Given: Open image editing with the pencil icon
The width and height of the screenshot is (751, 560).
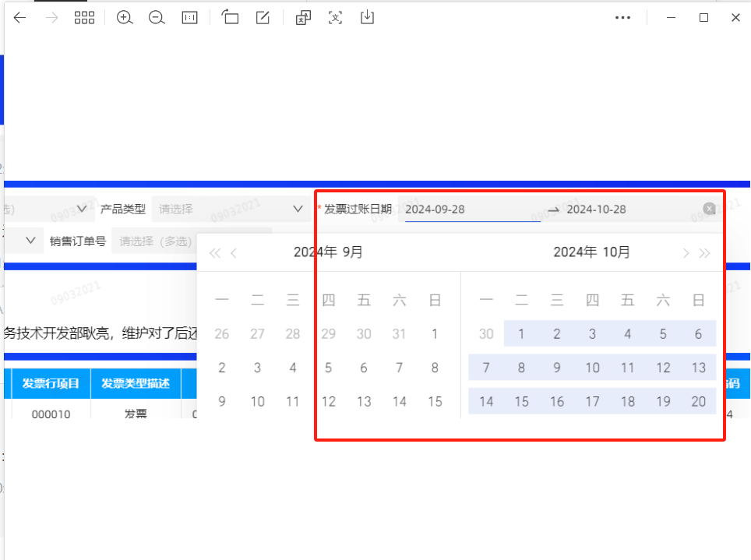Looking at the screenshot, I should pos(263,18).
